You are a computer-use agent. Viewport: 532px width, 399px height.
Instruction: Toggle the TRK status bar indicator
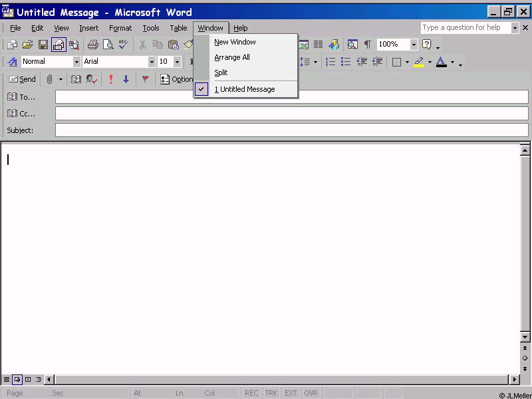pos(271,393)
